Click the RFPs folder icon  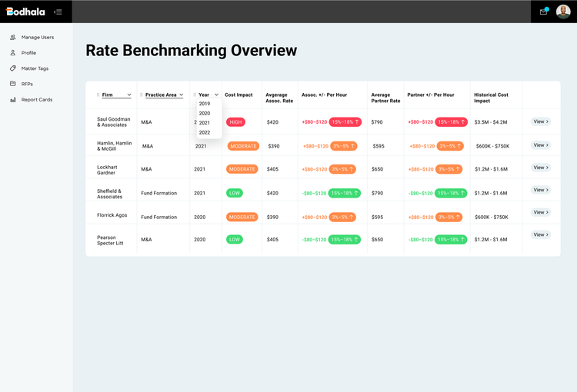coord(13,84)
